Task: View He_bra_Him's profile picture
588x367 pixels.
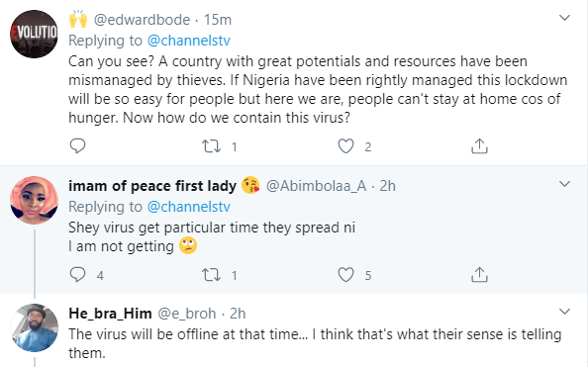Action: [34, 327]
